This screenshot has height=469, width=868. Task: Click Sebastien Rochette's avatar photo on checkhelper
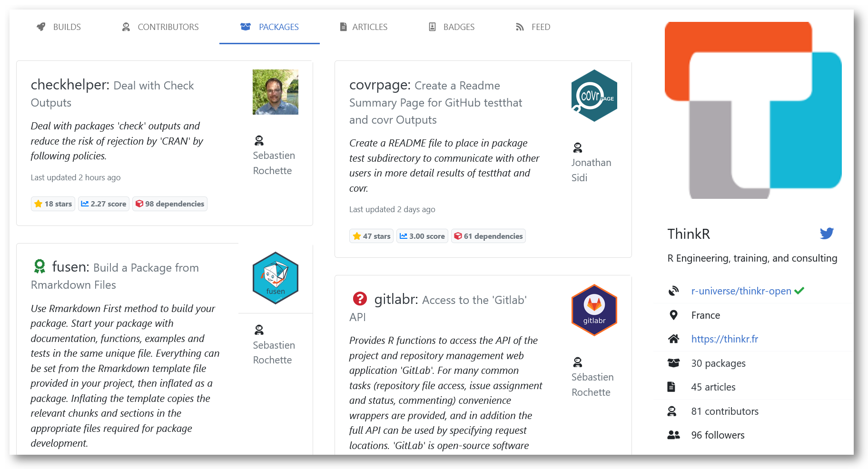[275, 92]
